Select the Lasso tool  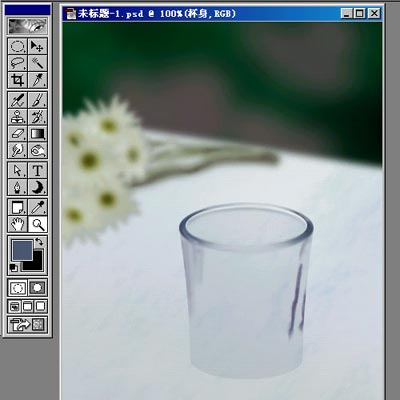point(17,63)
